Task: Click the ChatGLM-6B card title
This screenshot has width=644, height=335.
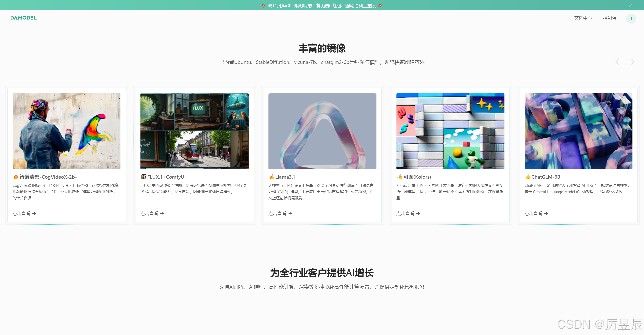Action: (546, 177)
